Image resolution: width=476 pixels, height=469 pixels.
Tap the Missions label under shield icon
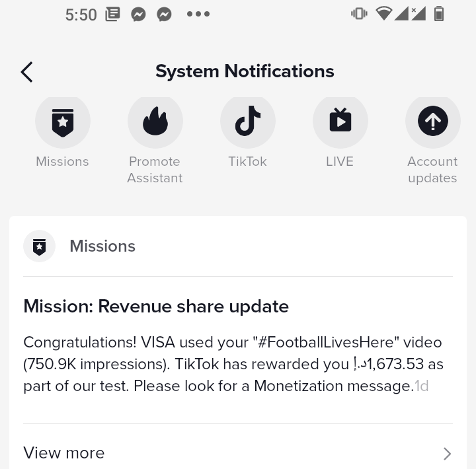tap(63, 161)
